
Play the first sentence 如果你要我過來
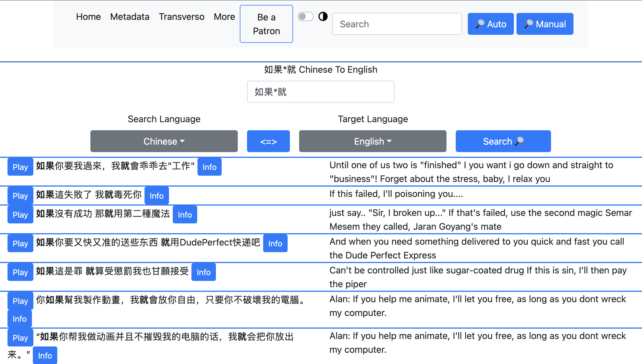(x=20, y=167)
